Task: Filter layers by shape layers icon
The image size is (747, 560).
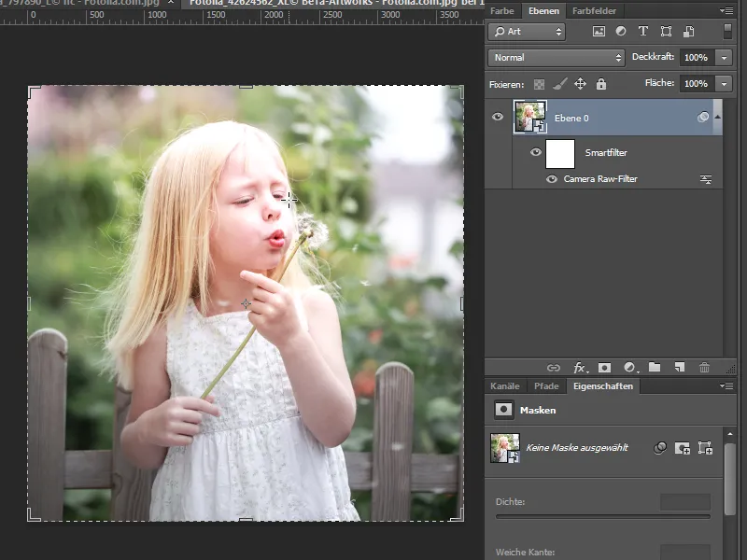Action: [666, 32]
